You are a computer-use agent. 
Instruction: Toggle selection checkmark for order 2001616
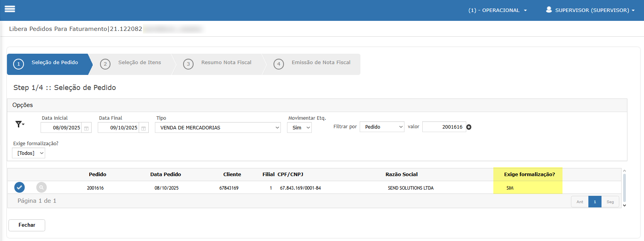pos(19,187)
